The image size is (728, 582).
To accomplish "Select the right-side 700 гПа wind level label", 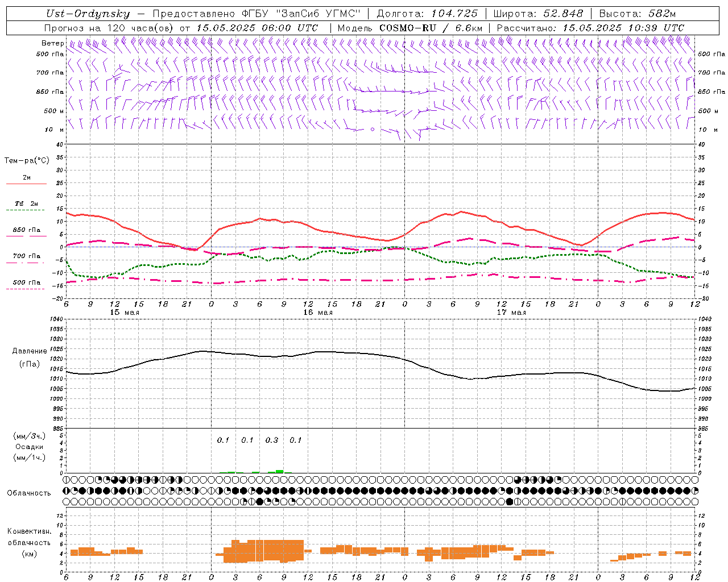I will [x=712, y=73].
